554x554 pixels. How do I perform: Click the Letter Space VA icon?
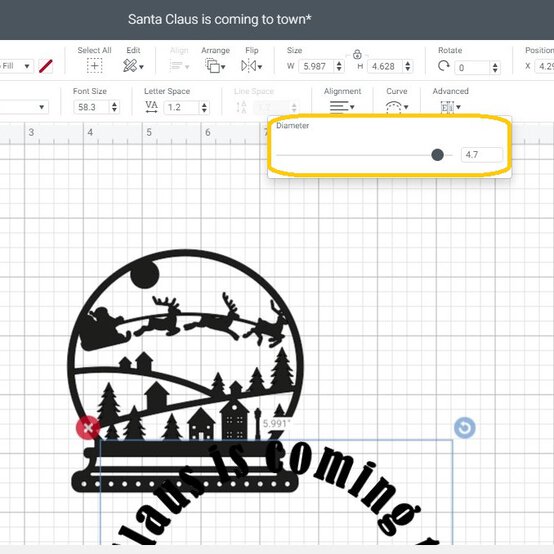pyautogui.click(x=152, y=107)
